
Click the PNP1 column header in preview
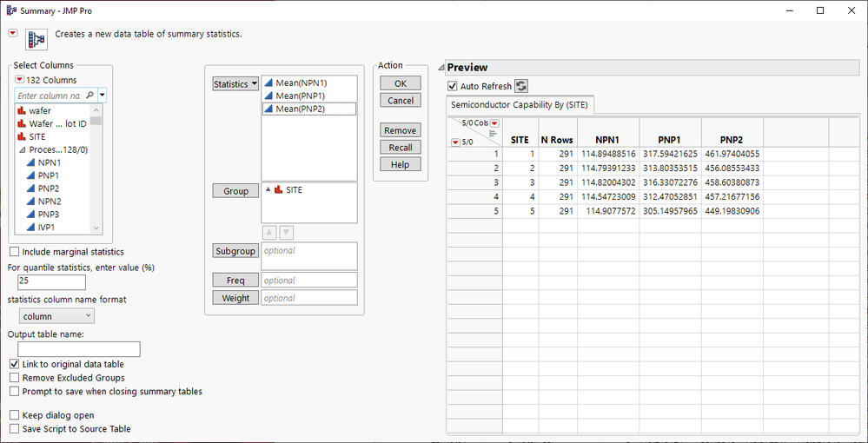[670, 140]
